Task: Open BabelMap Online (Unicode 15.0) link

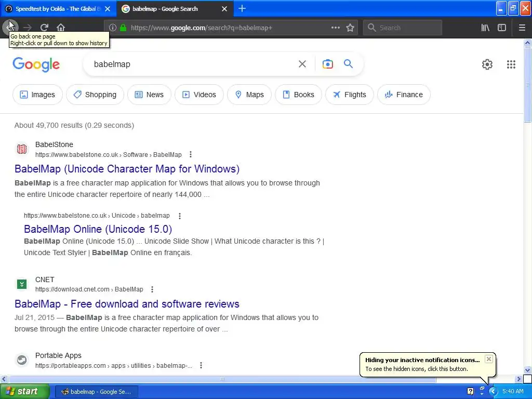Action: click(x=98, y=229)
